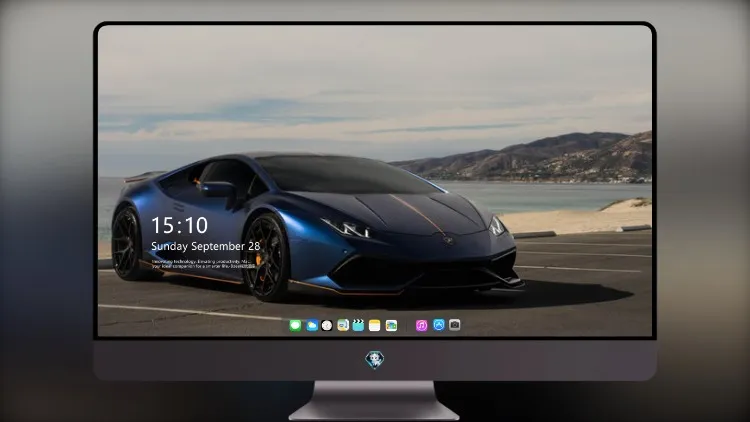This screenshot has height=422, width=750.
Task: Open the Clock app in dock
Action: (327, 326)
